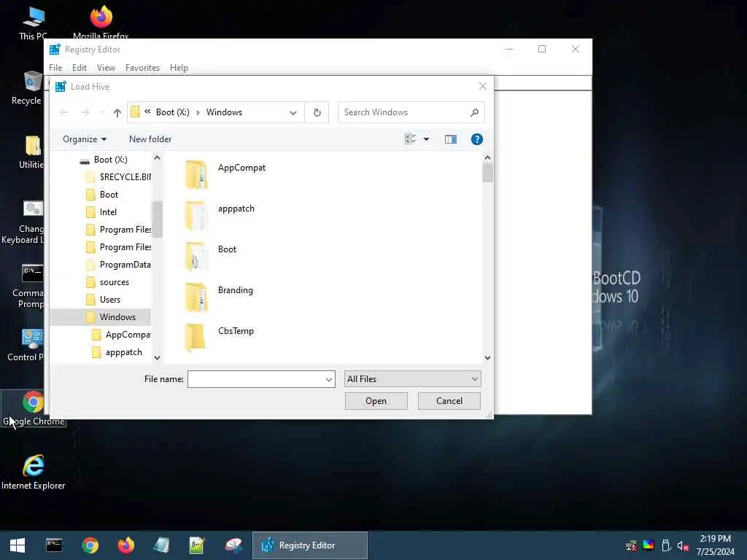Click the blue Help question mark icon
The image size is (747, 560).
click(476, 139)
